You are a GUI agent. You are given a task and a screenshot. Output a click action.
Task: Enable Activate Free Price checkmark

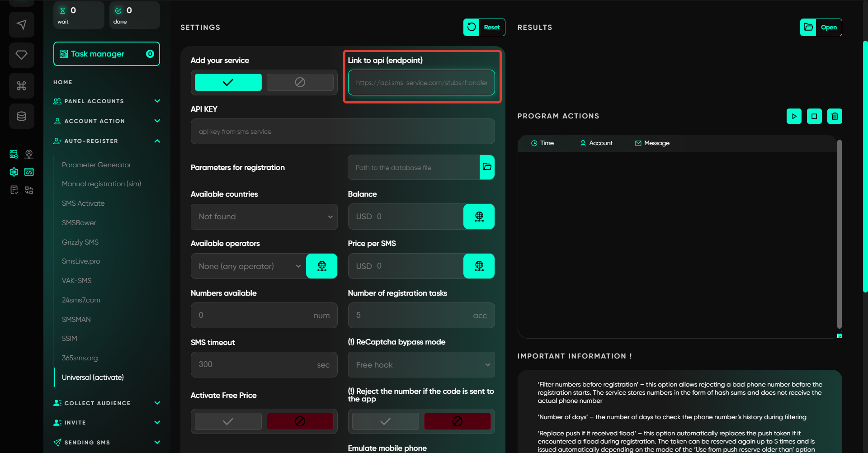pyautogui.click(x=228, y=421)
